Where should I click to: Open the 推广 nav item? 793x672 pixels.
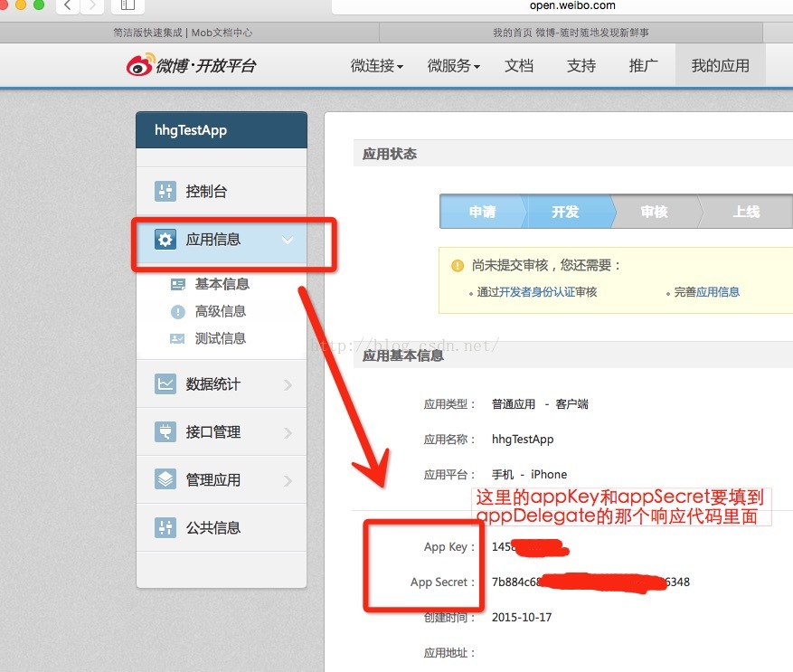pos(643,66)
